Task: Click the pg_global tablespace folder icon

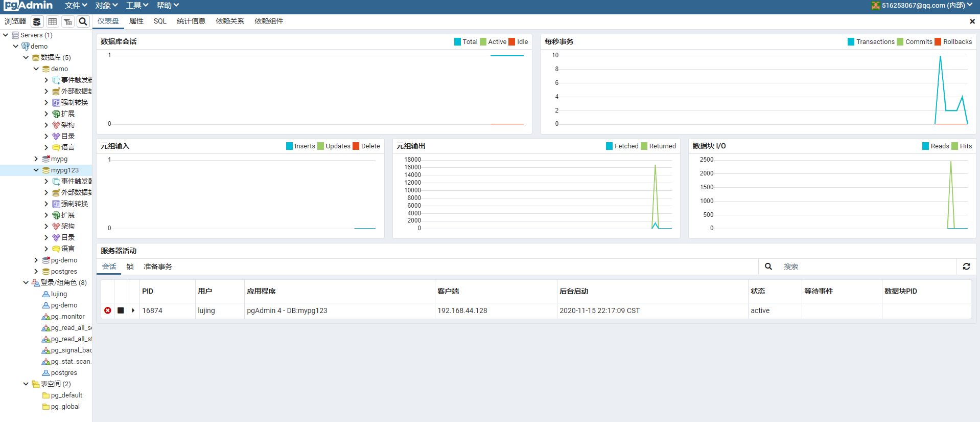Action: tap(46, 407)
